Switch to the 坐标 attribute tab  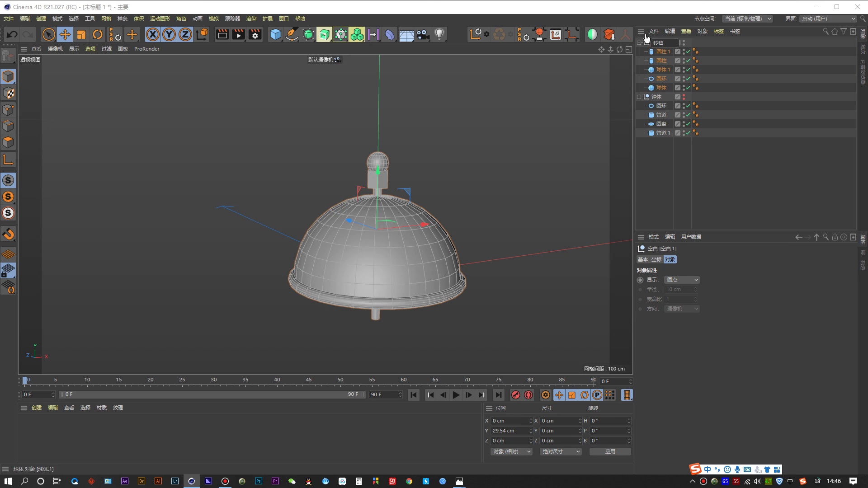(x=656, y=259)
